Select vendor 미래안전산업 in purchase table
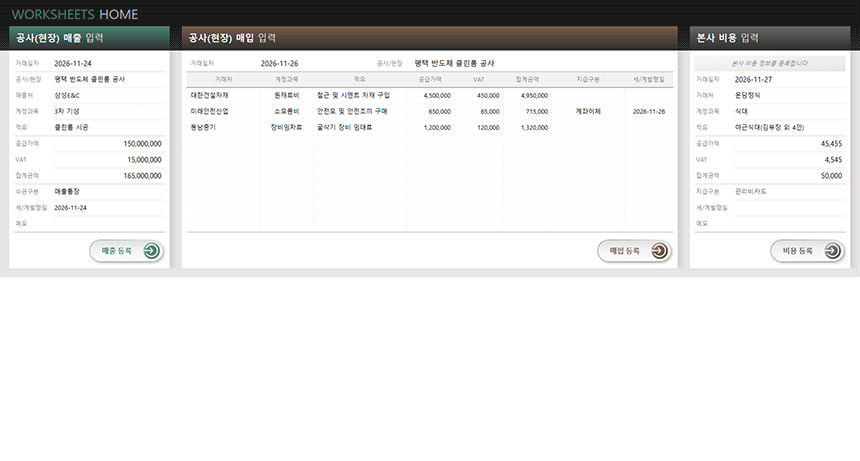The width and height of the screenshot is (860, 461). click(223, 111)
